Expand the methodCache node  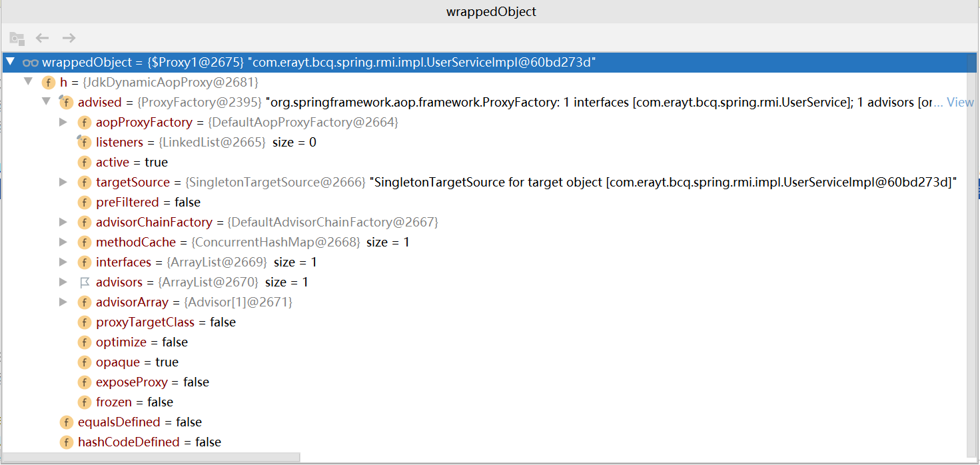[x=63, y=242]
